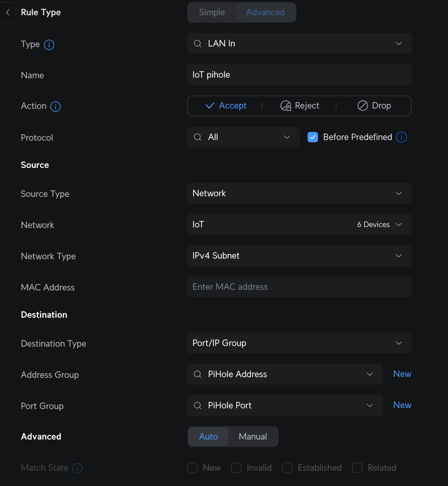Click the Action info icon

coord(56,106)
